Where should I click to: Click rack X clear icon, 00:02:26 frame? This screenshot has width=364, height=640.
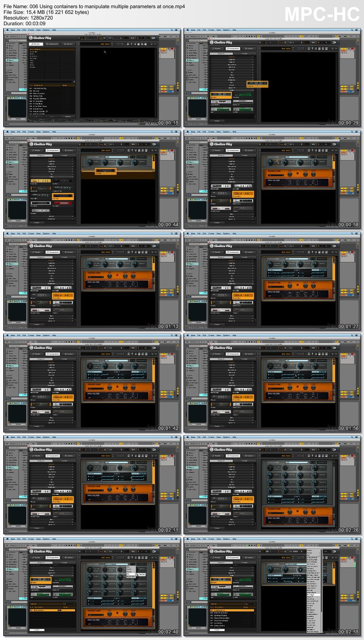332,456
